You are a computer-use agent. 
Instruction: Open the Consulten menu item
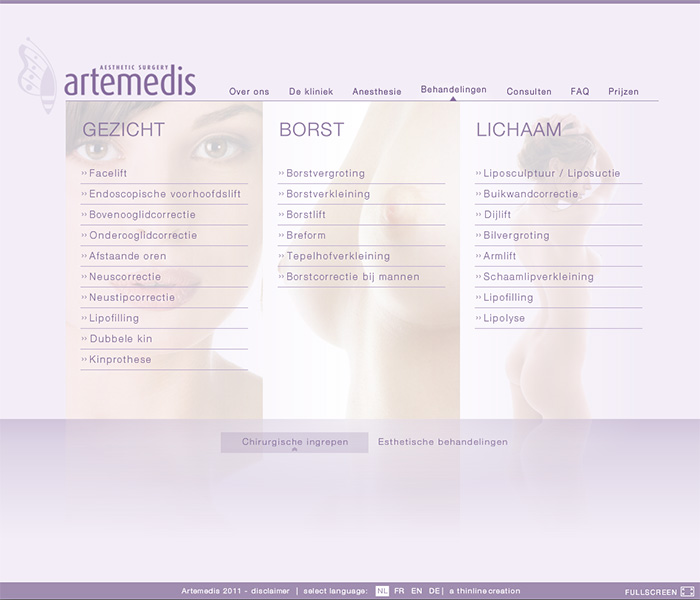[x=529, y=92]
